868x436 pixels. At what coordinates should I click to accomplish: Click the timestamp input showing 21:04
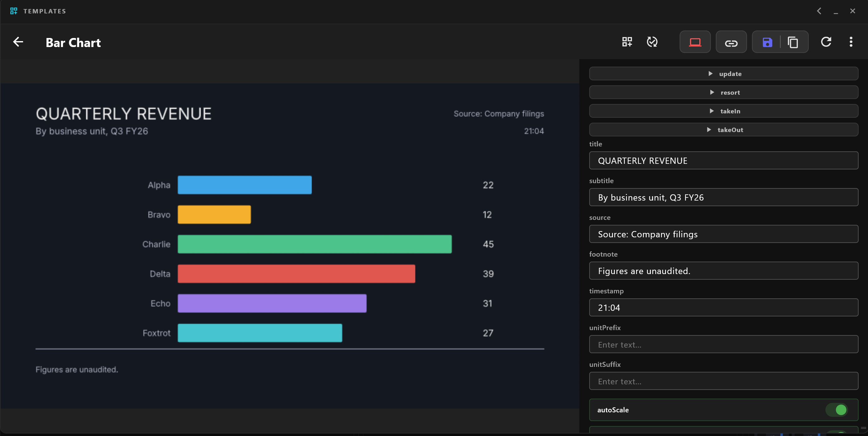point(723,307)
